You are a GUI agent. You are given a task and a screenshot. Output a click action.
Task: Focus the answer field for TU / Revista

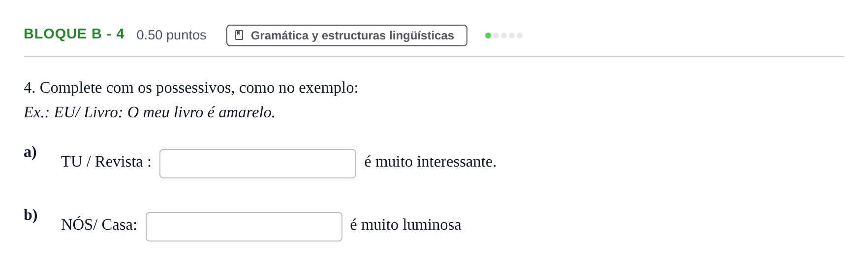[x=258, y=164]
